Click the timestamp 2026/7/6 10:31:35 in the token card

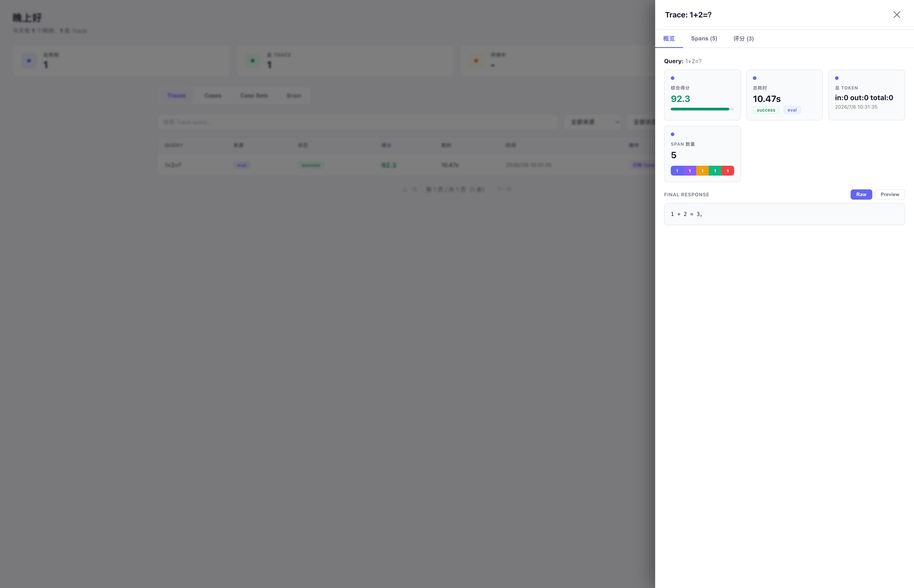856,107
